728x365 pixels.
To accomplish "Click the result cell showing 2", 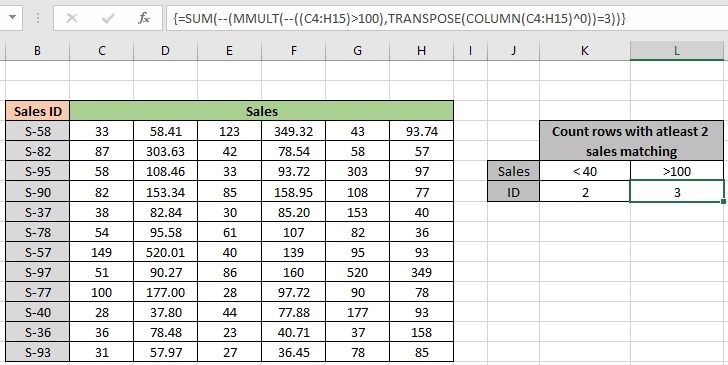I will (x=585, y=192).
